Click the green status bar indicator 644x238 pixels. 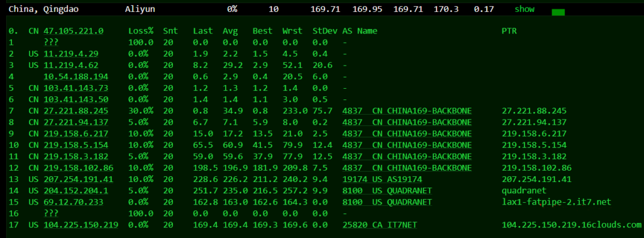558,13
